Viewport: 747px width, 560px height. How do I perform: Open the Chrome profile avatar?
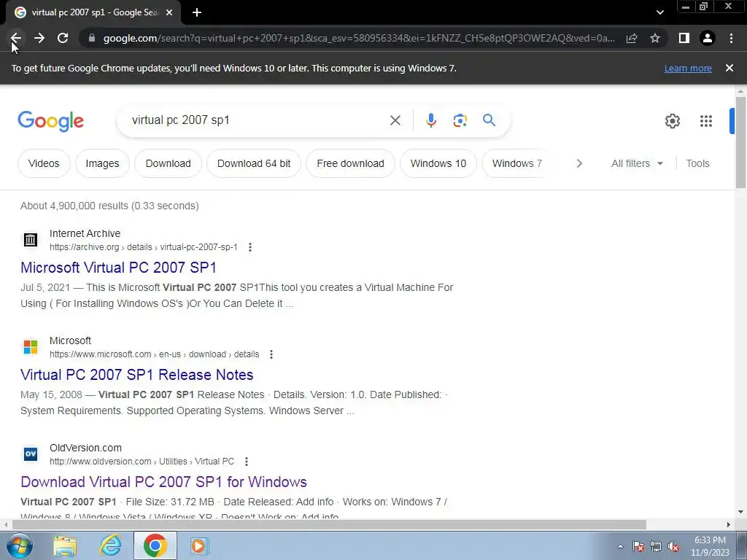708,38
